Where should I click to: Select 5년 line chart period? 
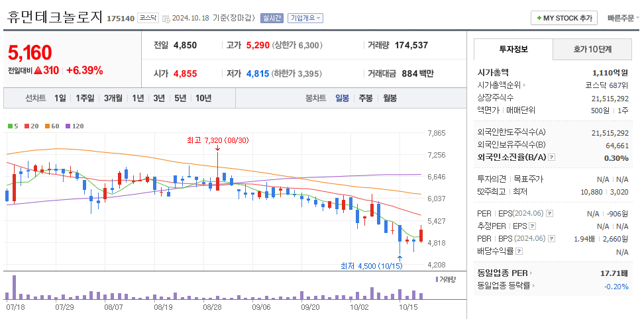(x=180, y=99)
